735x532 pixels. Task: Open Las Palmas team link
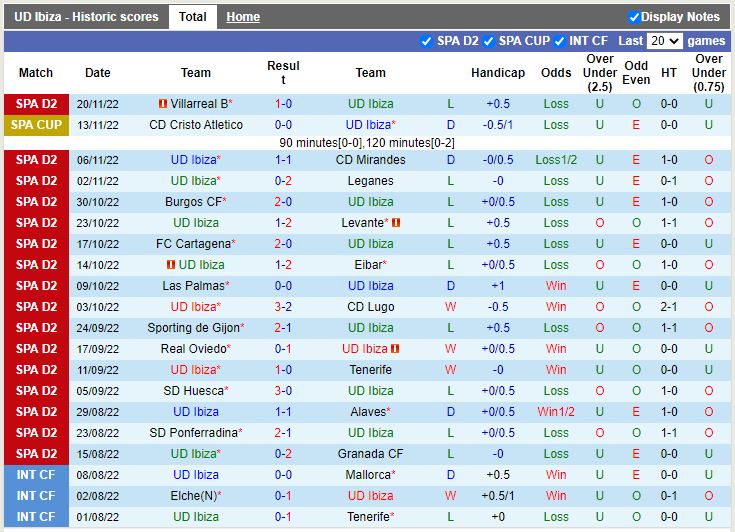[x=193, y=286]
